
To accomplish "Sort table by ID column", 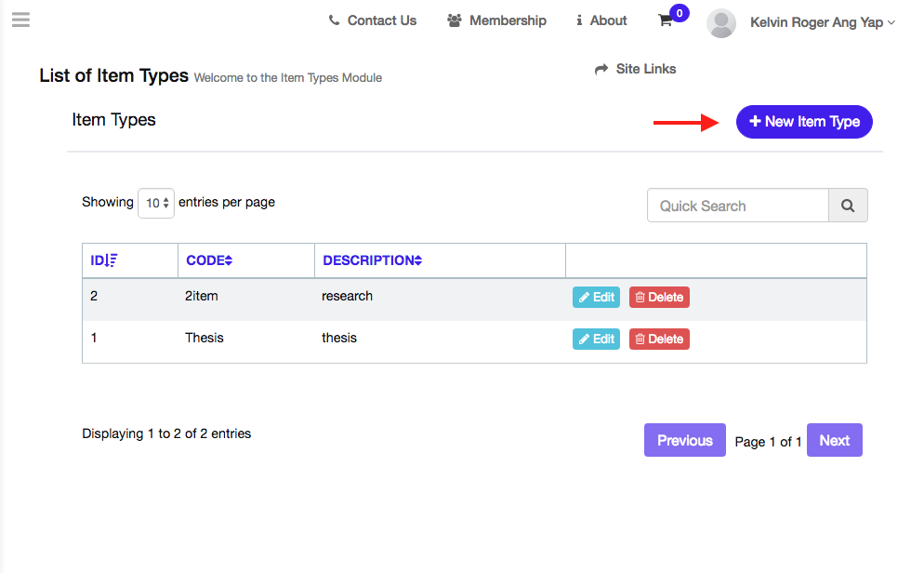I will click(104, 260).
